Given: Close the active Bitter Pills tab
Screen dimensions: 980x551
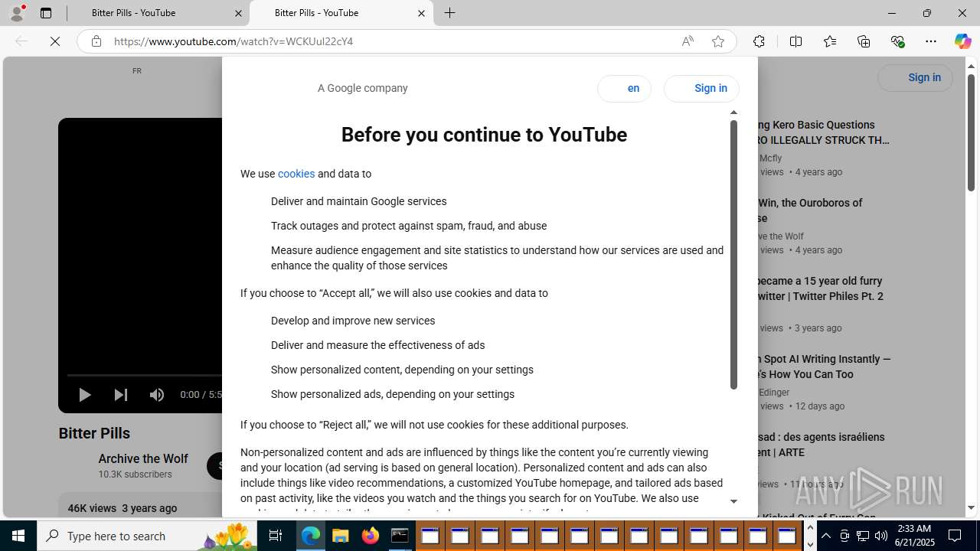Looking at the screenshot, I should tap(421, 13).
